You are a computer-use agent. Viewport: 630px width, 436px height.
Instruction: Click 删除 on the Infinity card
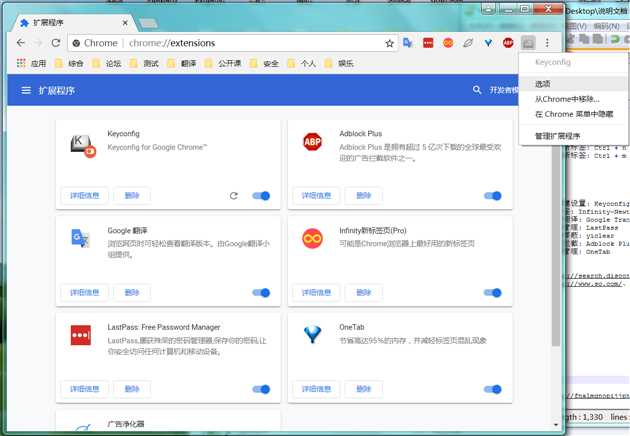pos(364,293)
